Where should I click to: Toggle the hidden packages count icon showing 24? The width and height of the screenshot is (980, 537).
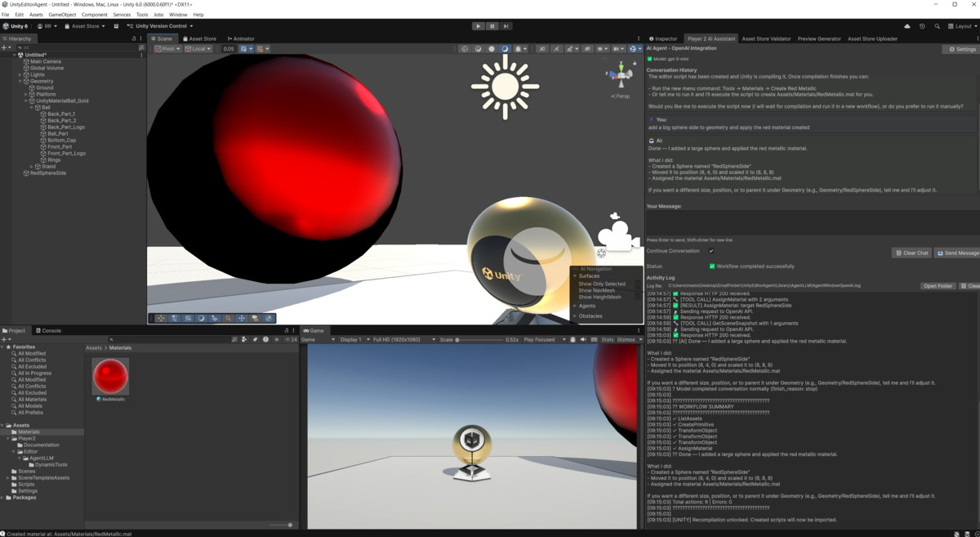coord(290,339)
